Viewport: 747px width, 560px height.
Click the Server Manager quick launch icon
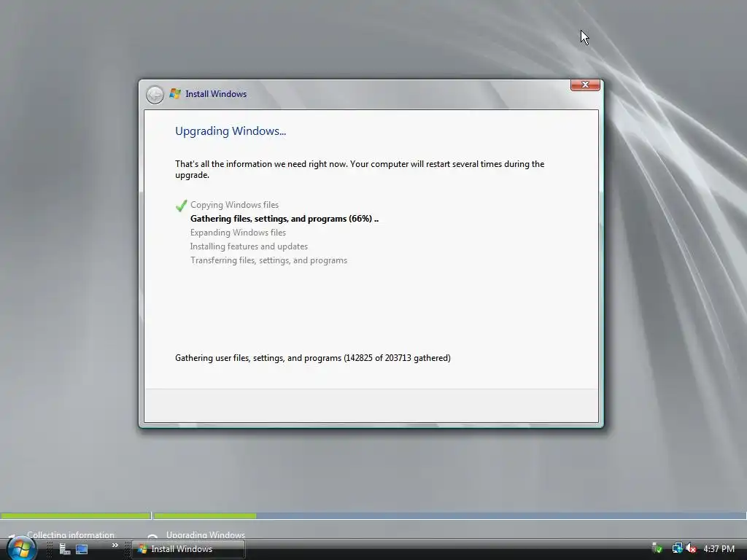[x=64, y=549]
